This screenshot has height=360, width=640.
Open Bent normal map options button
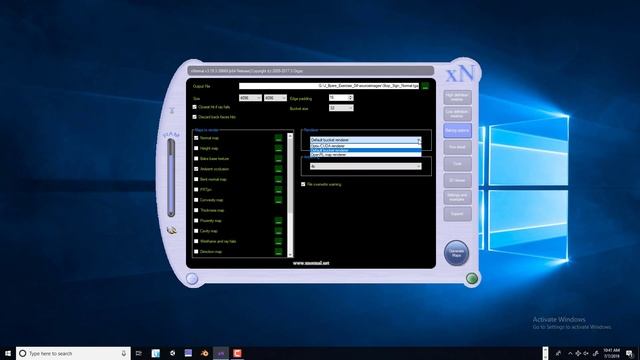click(278, 180)
